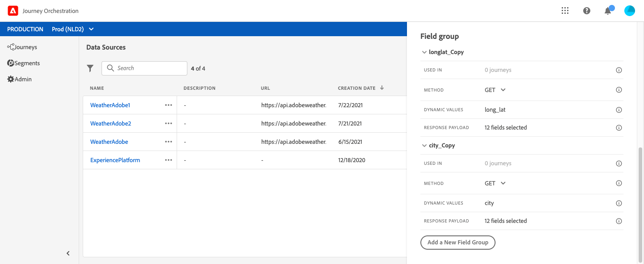Click city_Copy 12 fields selected

[x=506, y=221]
